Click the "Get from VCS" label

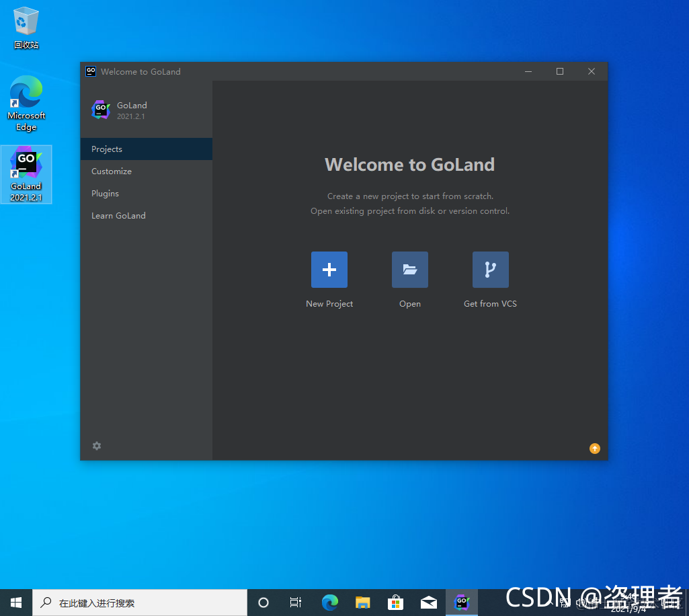491,304
